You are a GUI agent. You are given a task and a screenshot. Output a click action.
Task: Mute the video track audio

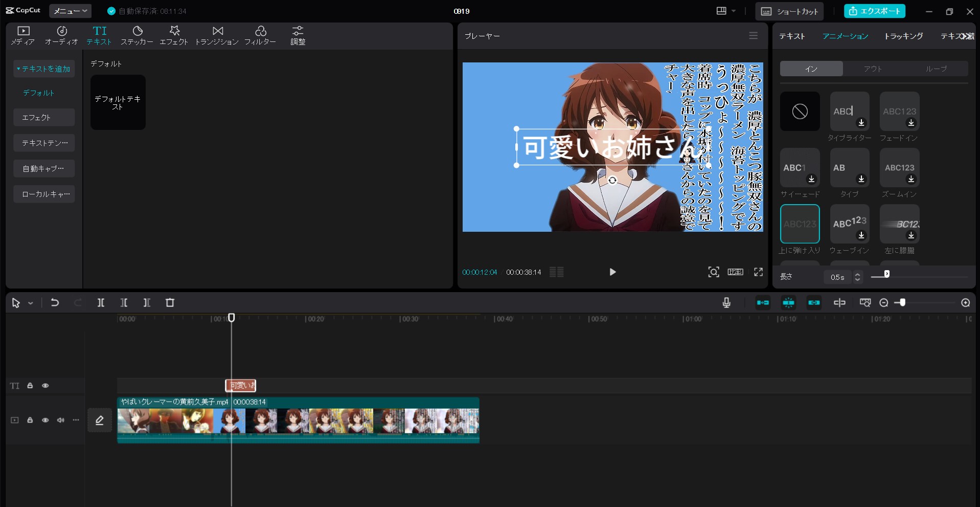coord(61,420)
